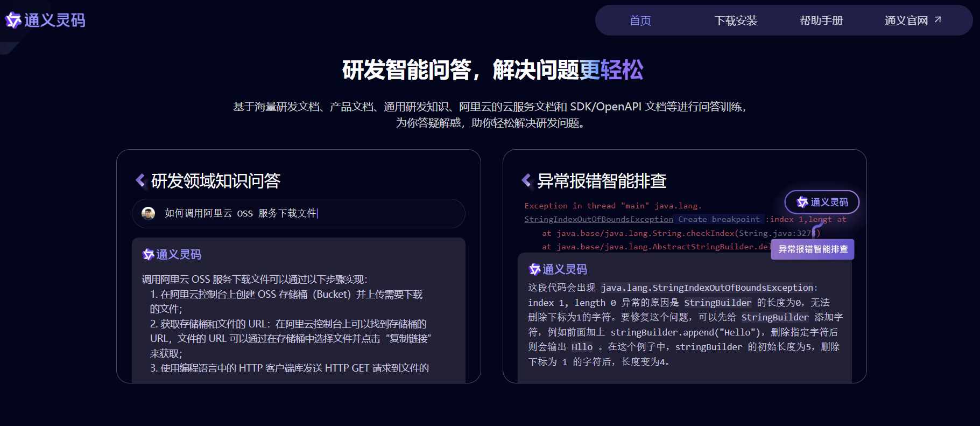Open the 首页 navigation tab
This screenshot has width=980, height=426.
[640, 20]
